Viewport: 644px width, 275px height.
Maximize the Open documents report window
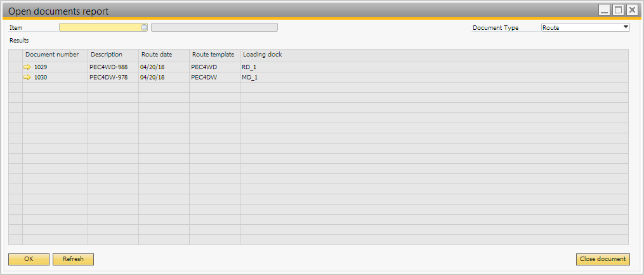(x=618, y=10)
